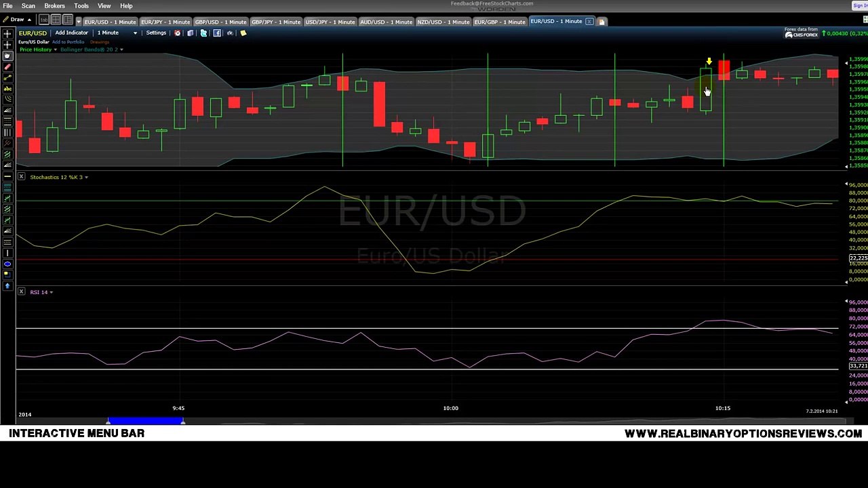Open a new chart tab icon
Screen dimensions: 868x488
pos(601,22)
